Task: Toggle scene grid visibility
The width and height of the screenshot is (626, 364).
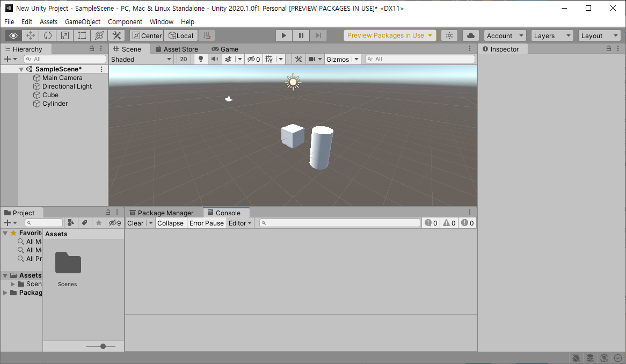Action: tap(270, 59)
